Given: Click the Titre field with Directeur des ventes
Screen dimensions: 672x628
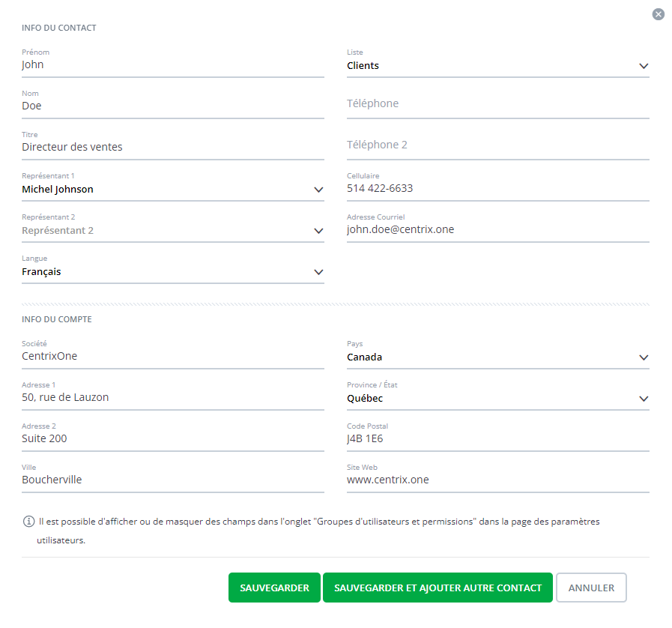Looking at the screenshot, I should tap(172, 148).
